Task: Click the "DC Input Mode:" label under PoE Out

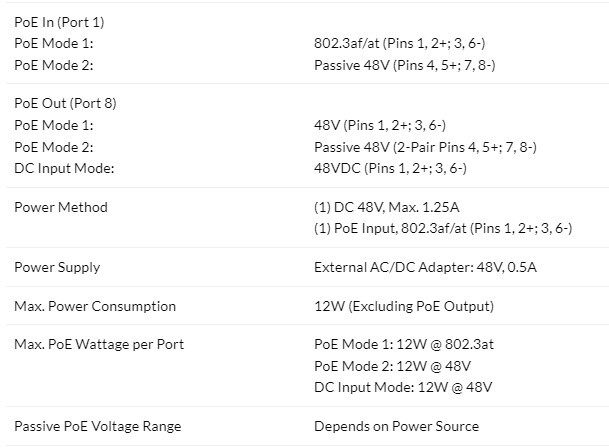Action: click(x=64, y=168)
